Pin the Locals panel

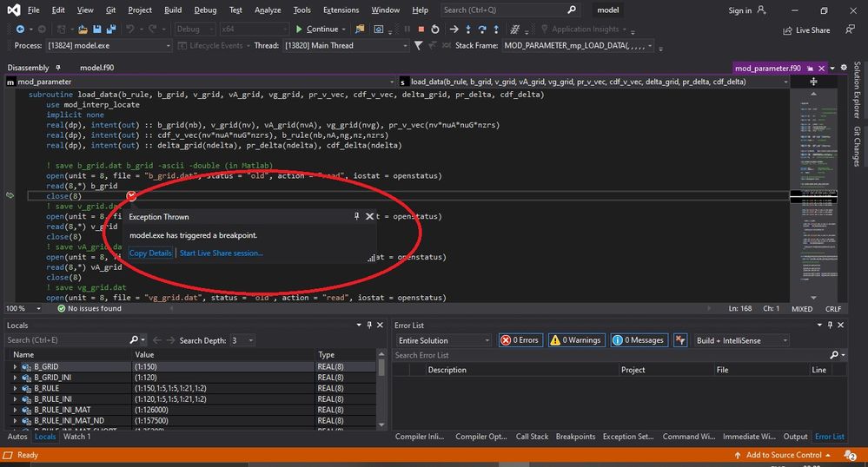tap(369, 326)
